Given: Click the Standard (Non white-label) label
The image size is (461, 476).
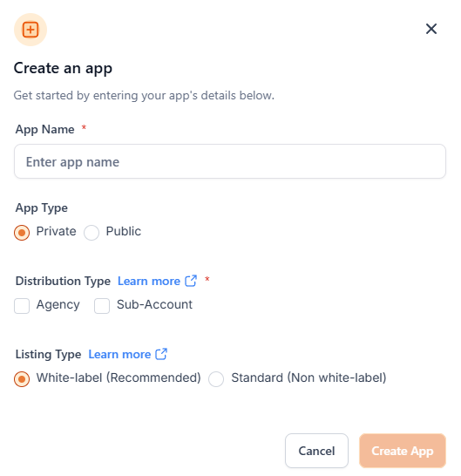Looking at the screenshot, I should click(x=308, y=377).
